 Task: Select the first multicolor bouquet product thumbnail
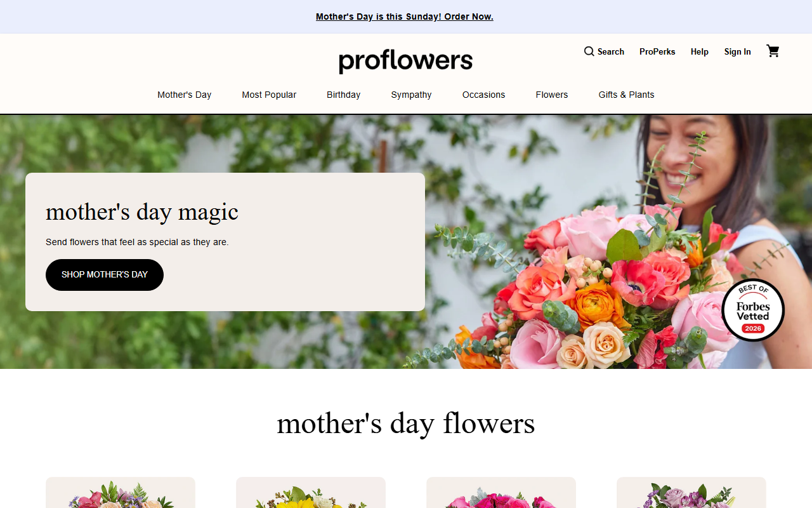[x=121, y=493]
